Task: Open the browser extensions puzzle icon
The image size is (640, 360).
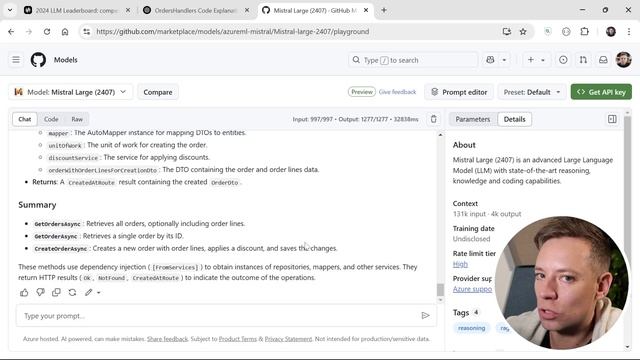Action: [x=584, y=32]
